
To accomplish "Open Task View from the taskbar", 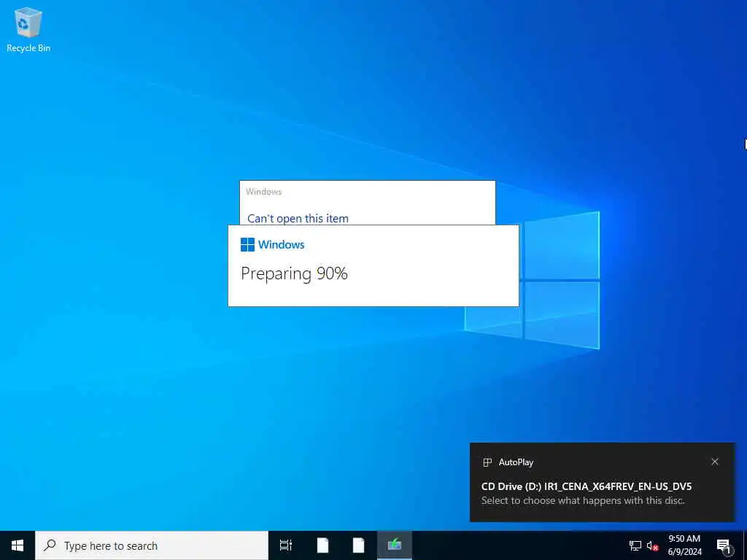I will 286,545.
